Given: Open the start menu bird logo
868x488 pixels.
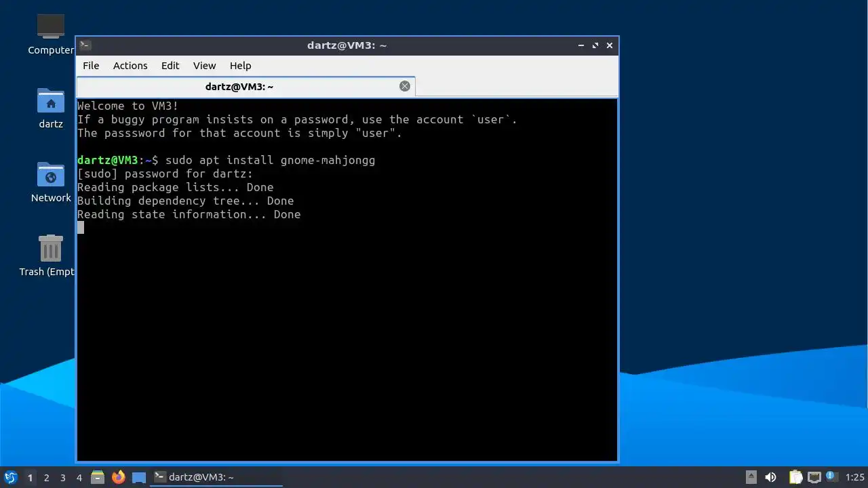Looking at the screenshot, I should tap(10, 477).
